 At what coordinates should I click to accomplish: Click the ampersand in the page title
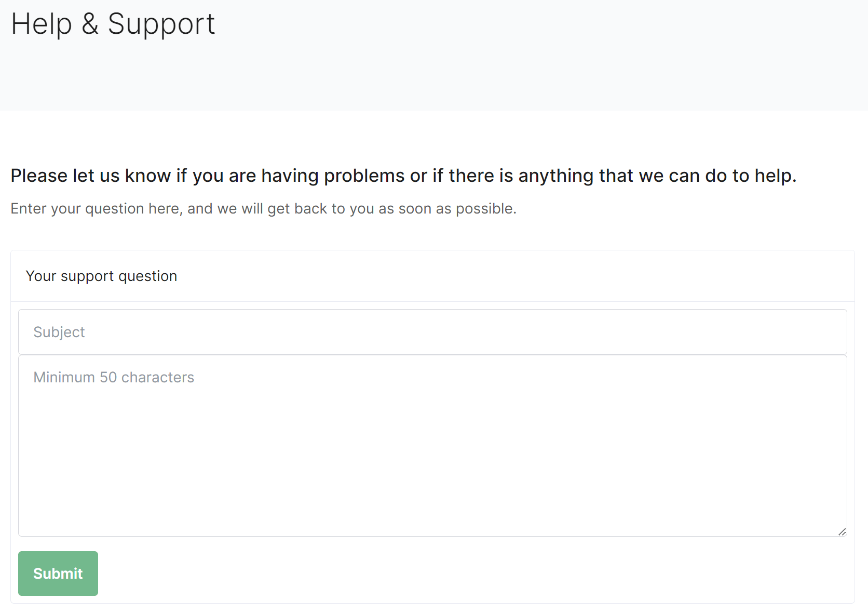click(90, 24)
